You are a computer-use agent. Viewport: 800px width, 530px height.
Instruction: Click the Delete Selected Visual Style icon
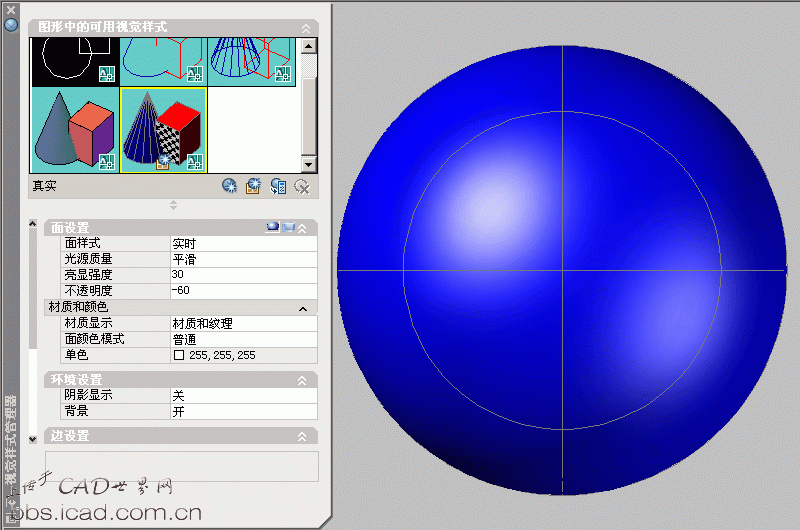tap(303, 186)
